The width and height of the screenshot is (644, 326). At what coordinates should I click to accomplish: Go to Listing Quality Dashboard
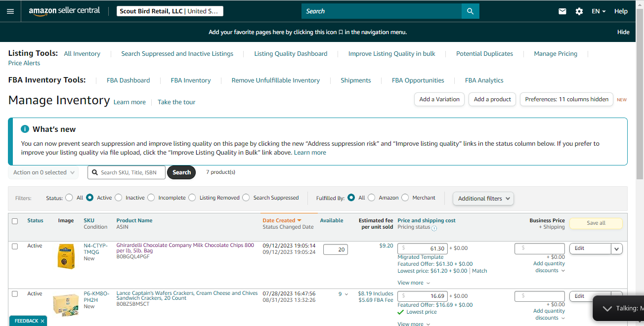(x=291, y=54)
